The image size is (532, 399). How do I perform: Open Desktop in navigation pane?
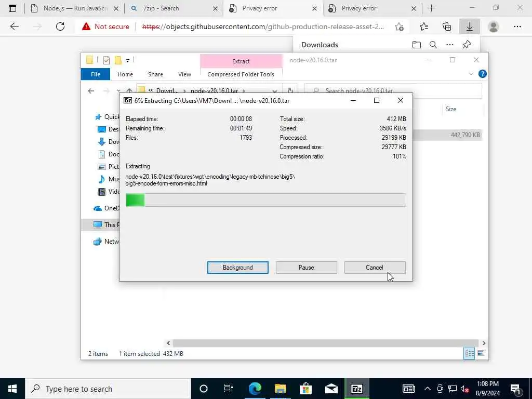(x=108, y=129)
